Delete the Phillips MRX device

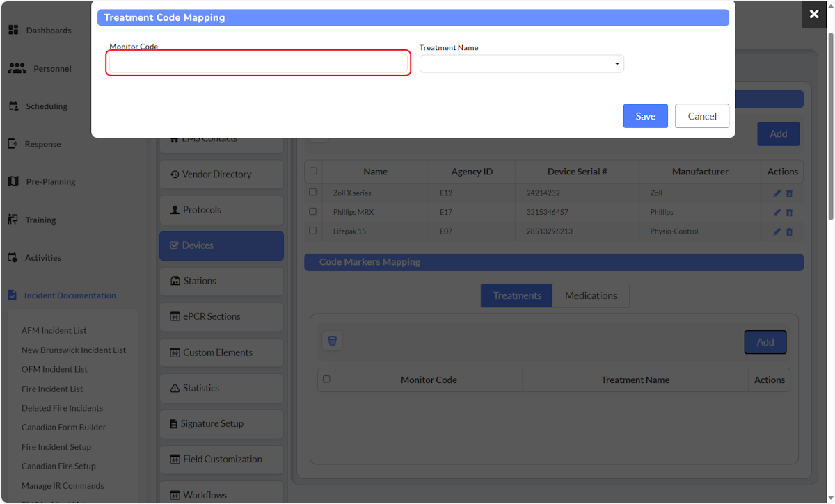[789, 213]
